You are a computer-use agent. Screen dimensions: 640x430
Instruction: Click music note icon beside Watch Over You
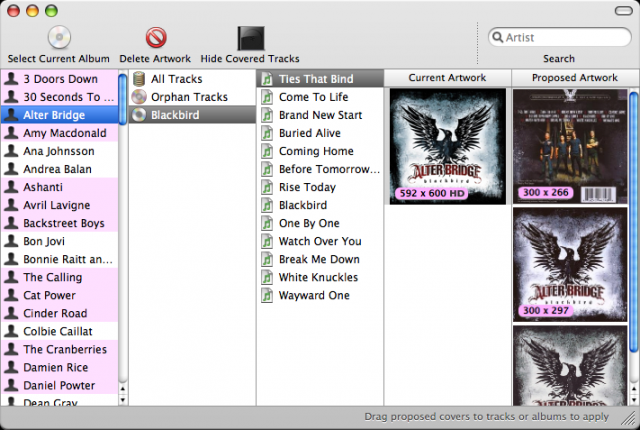[x=267, y=241]
